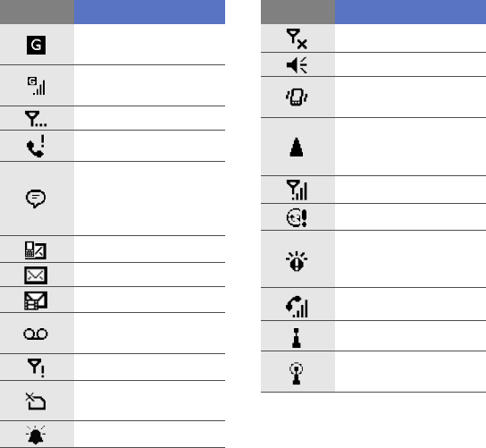486x448 pixels.
Task: Click the phone with exclamation icon
Action: point(36,146)
